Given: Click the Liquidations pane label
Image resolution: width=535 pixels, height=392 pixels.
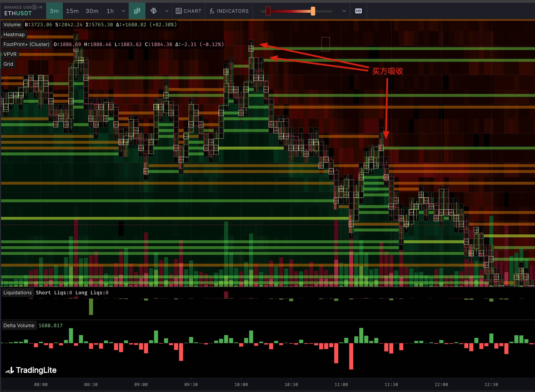Looking at the screenshot, I should point(18,293).
